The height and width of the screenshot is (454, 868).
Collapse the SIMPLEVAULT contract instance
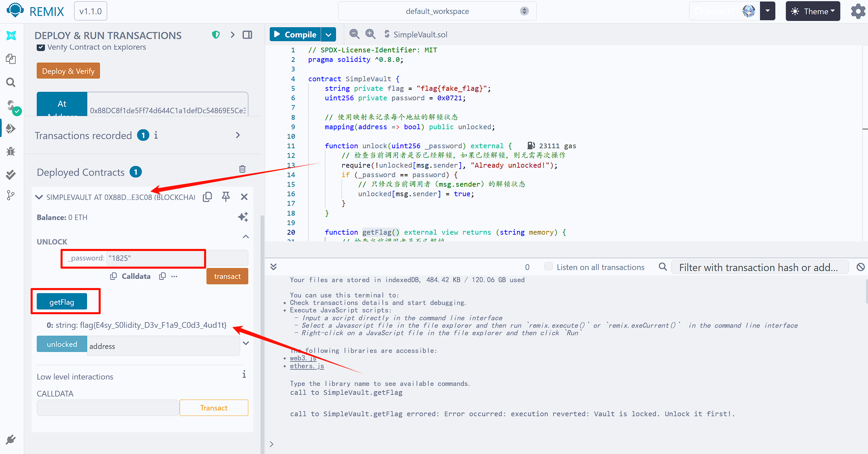(x=39, y=197)
